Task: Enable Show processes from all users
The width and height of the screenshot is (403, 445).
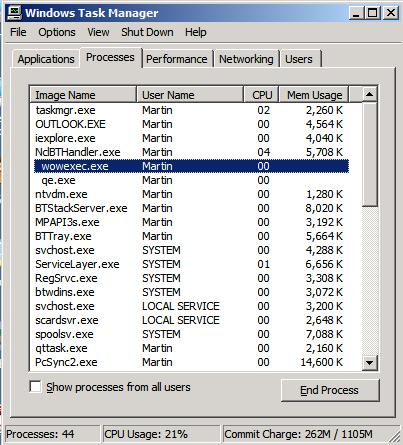Action: (35, 387)
